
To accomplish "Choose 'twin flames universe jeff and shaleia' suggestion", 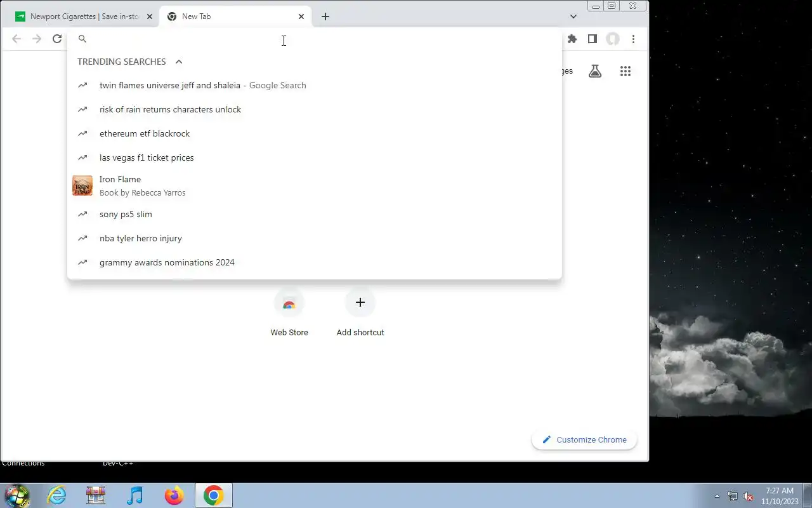I will coord(315,85).
